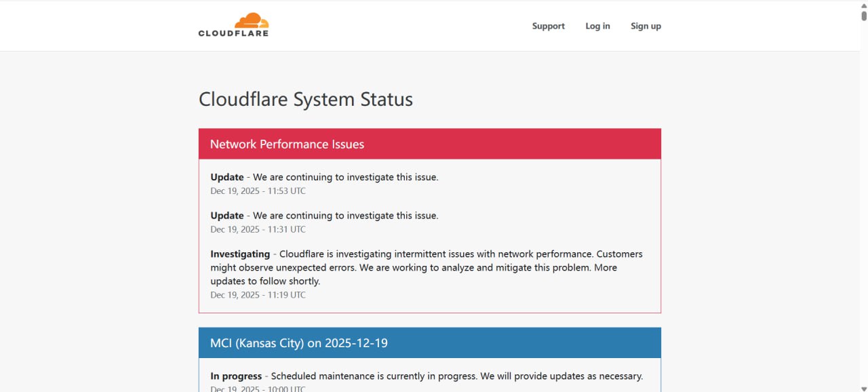The image size is (868, 392).
Task: Click the 11:19 UTC timestamp
Action: pos(258,295)
